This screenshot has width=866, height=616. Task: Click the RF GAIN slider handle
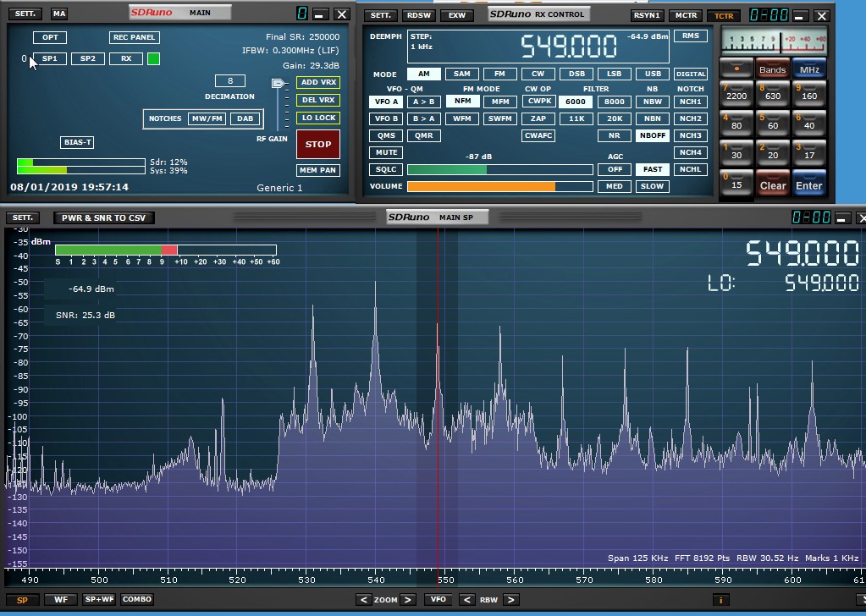point(279,84)
